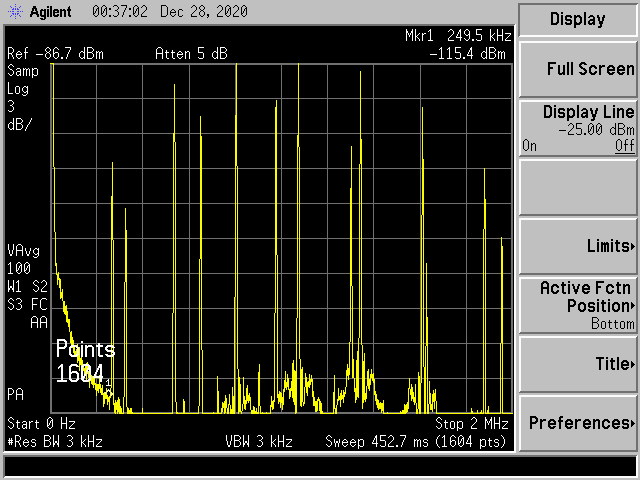
Task: Select the Ref -86.7 dBm reference level
Action: coord(55,53)
